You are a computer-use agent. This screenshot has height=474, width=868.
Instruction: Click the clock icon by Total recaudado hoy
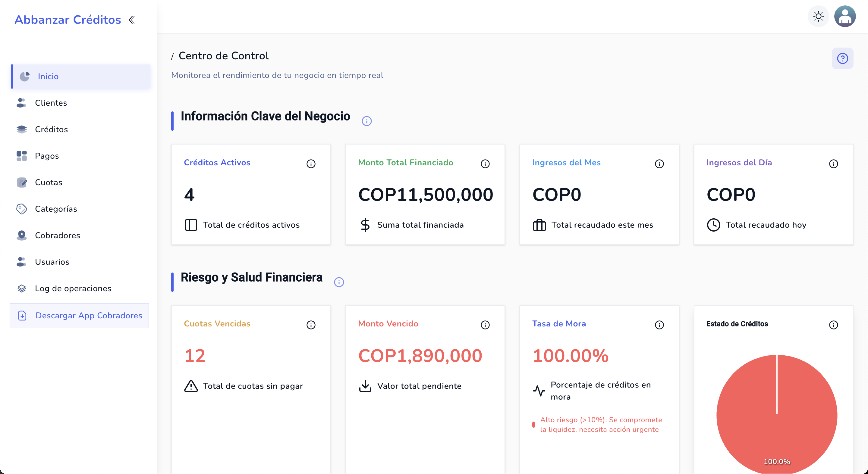point(713,225)
